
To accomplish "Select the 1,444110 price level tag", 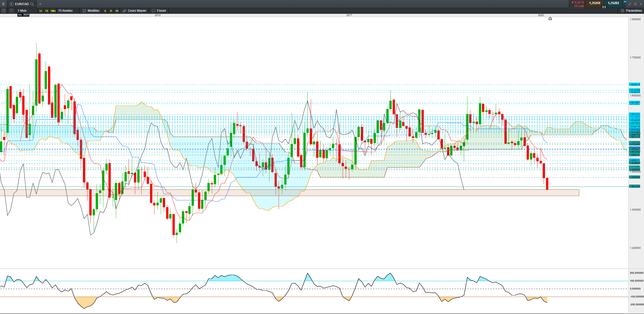I will [x=635, y=155].
